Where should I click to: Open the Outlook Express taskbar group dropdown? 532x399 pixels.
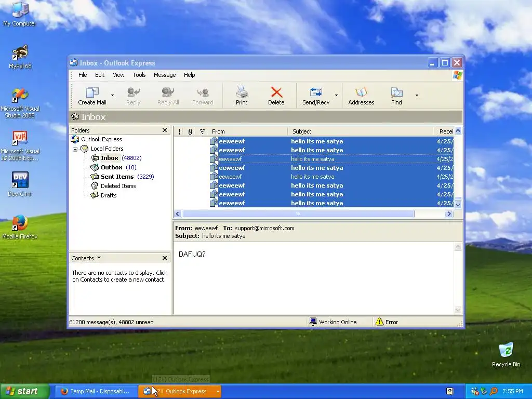point(218,391)
